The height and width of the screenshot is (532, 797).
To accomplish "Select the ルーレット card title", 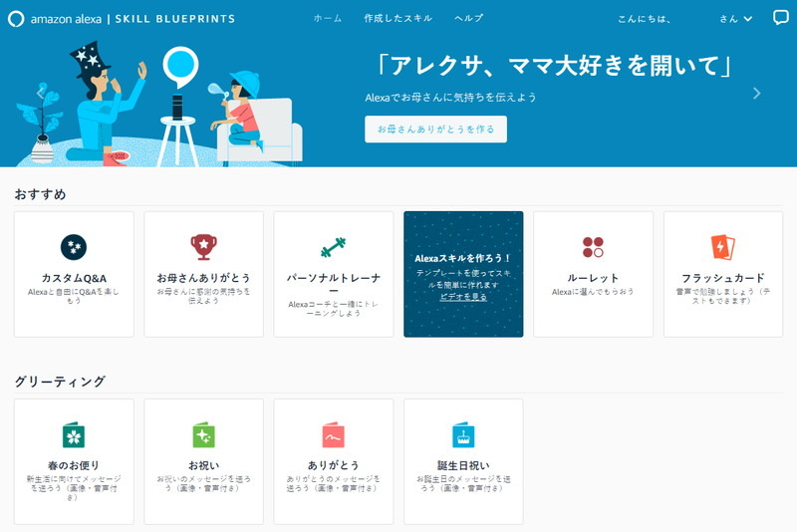I will coord(593,278).
